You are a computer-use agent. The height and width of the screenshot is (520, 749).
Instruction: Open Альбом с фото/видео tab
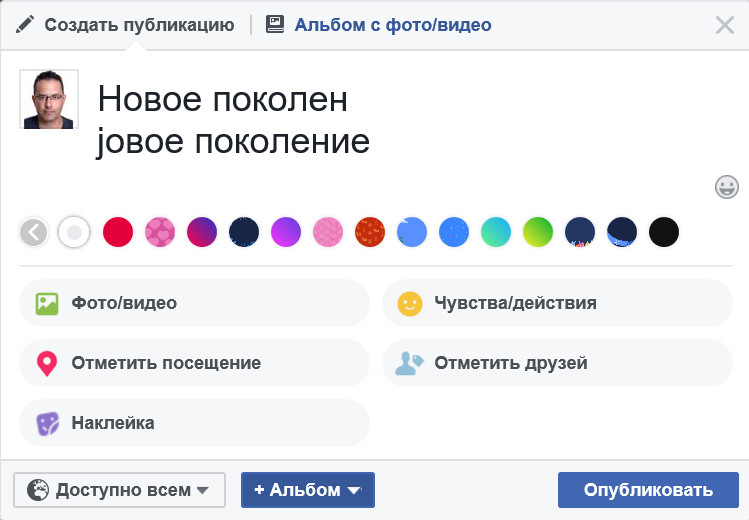(392, 25)
